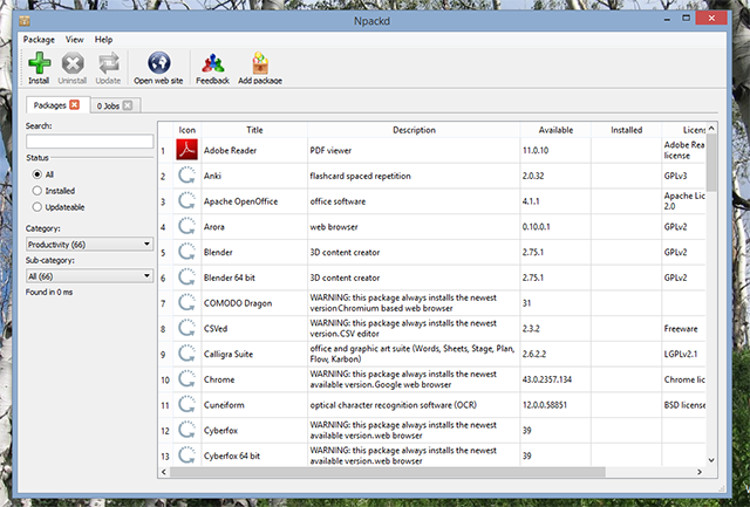Screen dimensions: 750x507
Task: Click the loading icon next to Cyberfox 64 bit
Action: [187, 455]
